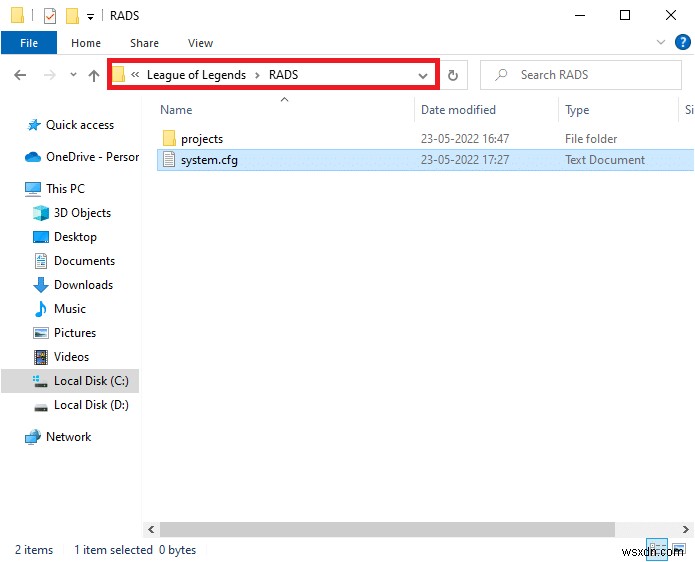Open Help with the blue question mark icon
The height and width of the screenshot is (562, 695).
coord(682,42)
